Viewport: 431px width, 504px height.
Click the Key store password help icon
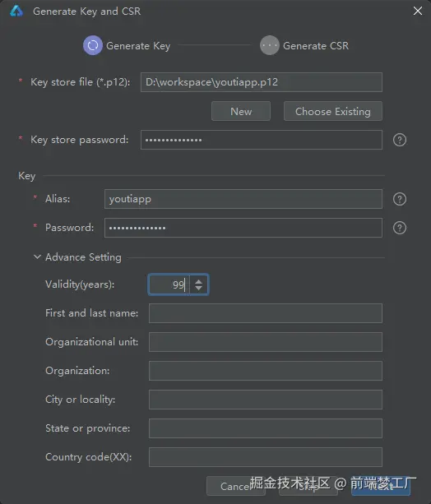[x=400, y=140]
